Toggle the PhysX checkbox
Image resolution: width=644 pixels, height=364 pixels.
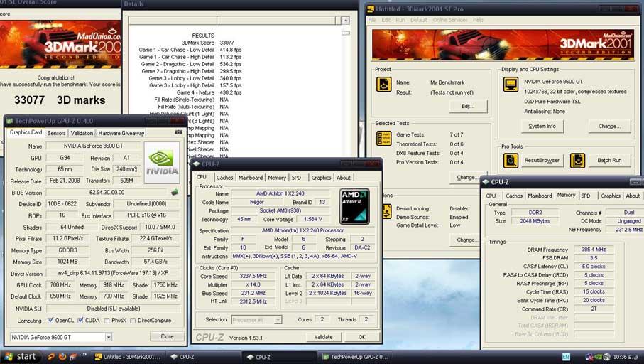(x=107, y=321)
